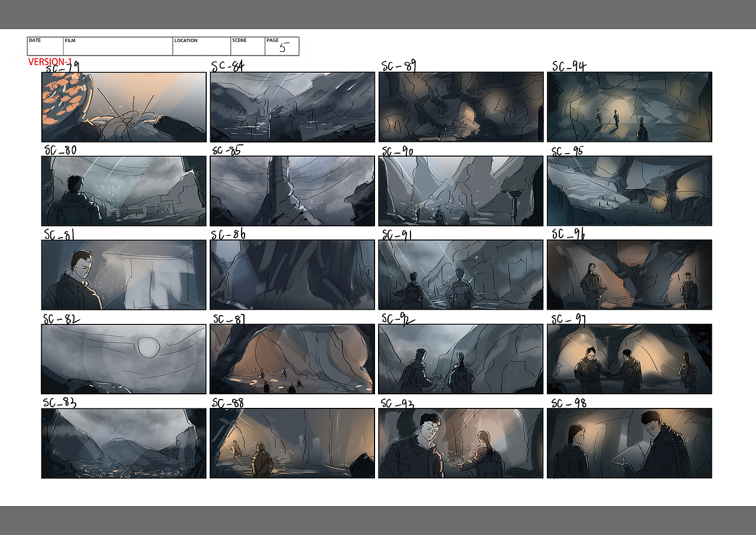Select storyboard panel SC-94
756x535 pixels.
(x=630, y=107)
